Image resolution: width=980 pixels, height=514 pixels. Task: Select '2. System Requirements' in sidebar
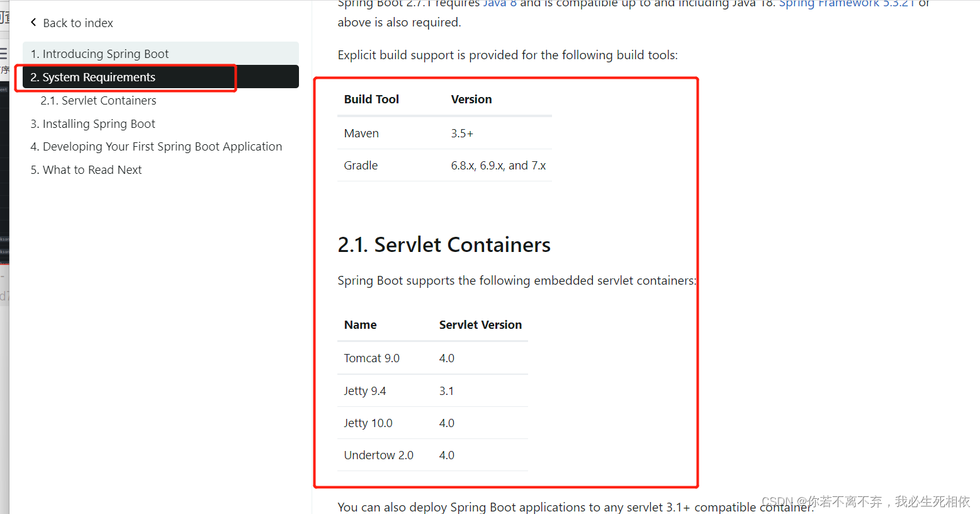pos(93,77)
